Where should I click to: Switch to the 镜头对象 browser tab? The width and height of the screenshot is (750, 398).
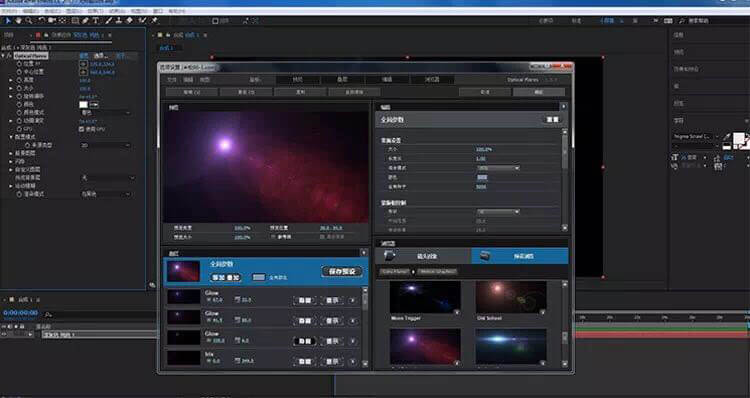coord(423,256)
